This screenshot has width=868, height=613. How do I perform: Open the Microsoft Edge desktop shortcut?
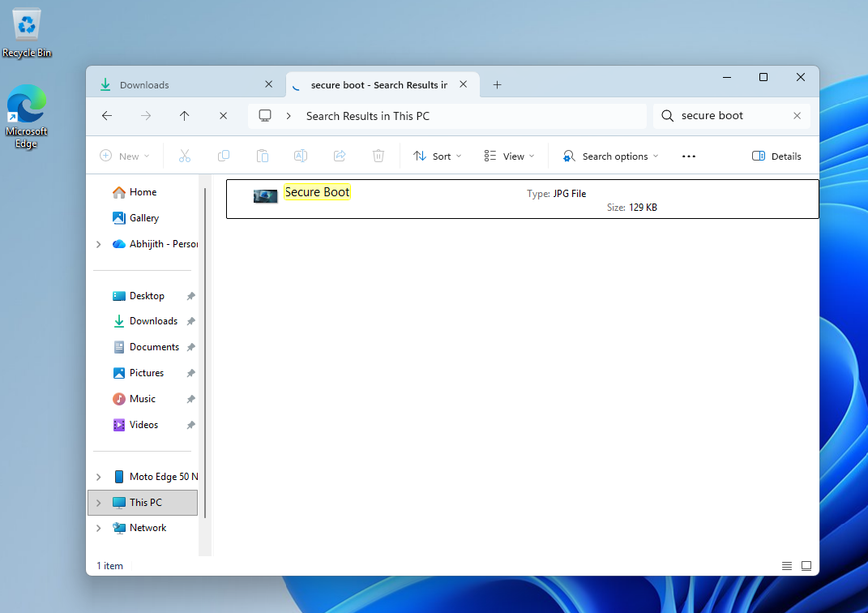point(26,117)
